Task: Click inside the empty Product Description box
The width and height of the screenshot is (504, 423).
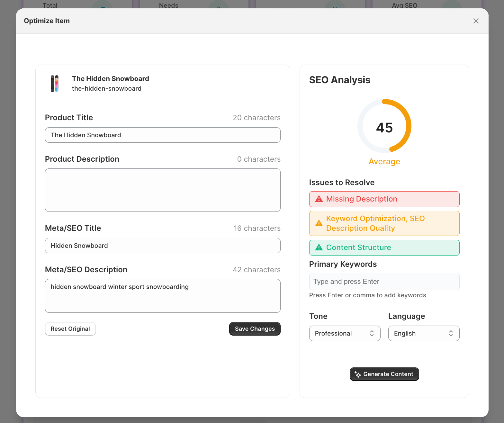Action: 163,190
